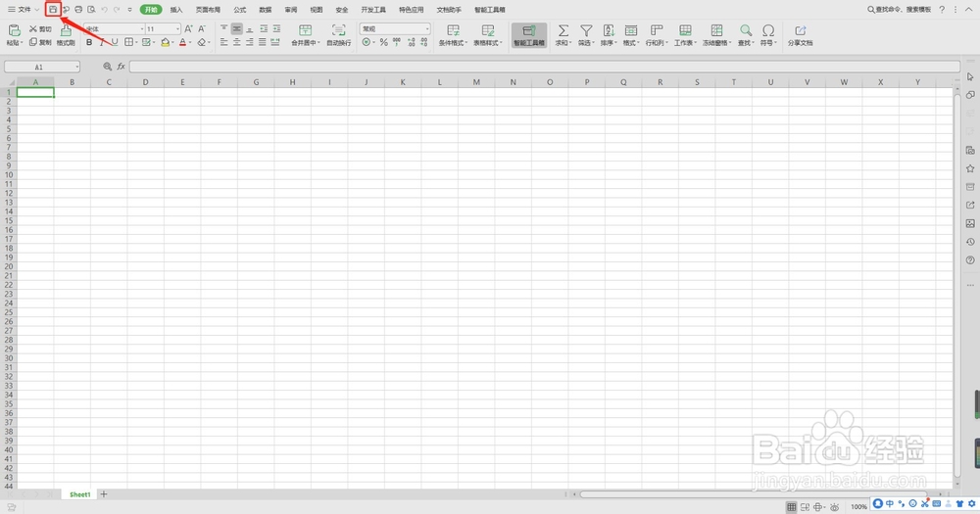Click the Redo arrow icon
The image size is (980, 514).
(117, 10)
